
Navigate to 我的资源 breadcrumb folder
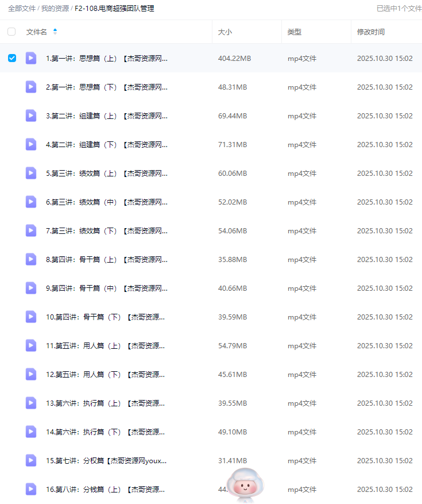click(x=55, y=9)
